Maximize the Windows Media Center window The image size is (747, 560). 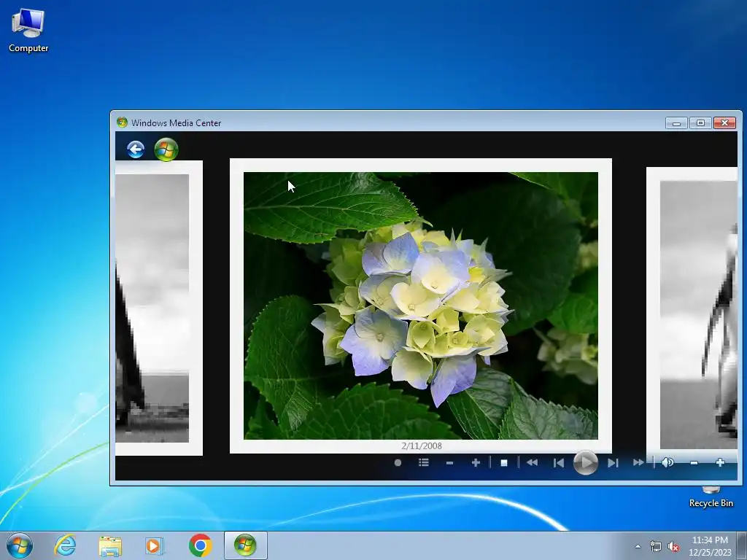pos(700,122)
